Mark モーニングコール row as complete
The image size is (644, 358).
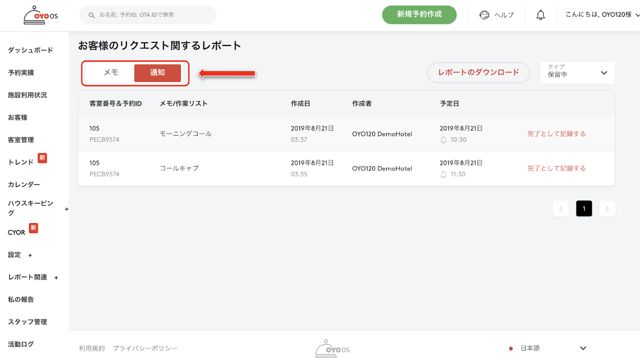point(556,134)
